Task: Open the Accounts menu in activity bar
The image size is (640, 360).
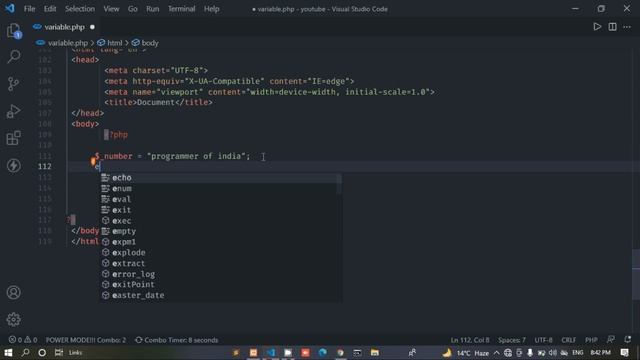Action: (13, 292)
